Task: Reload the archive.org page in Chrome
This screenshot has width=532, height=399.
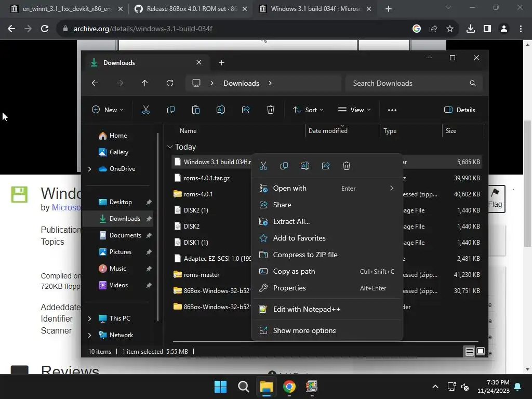Action: [45, 29]
